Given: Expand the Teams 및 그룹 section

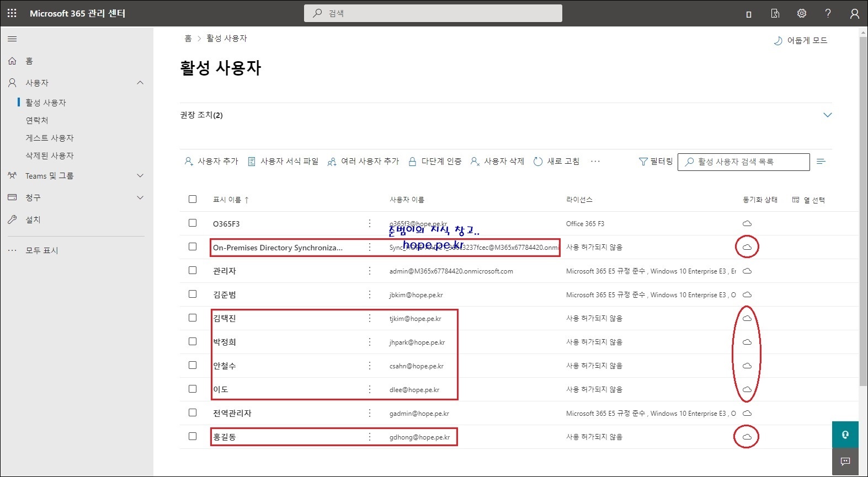Looking at the screenshot, I should [x=140, y=175].
